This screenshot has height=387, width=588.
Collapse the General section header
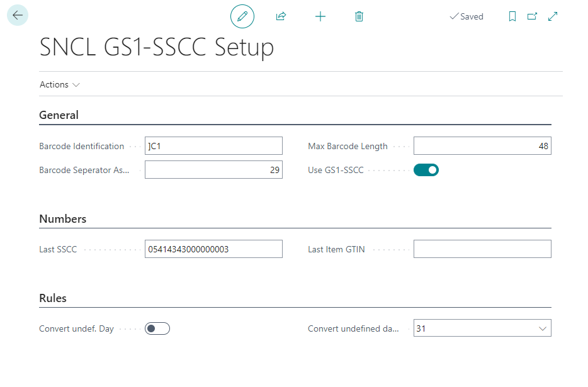tap(59, 115)
